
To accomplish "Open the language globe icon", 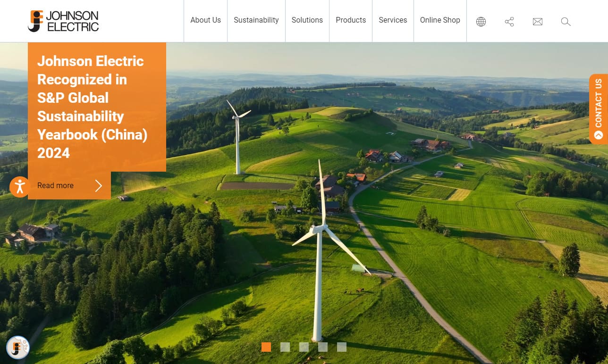I will [481, 22].
